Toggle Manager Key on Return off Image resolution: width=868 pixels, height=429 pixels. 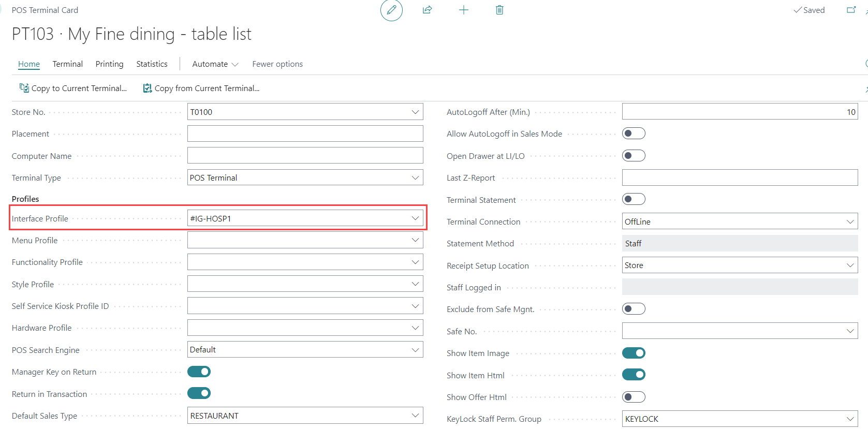pyautogui.click(x=199, y=372)
